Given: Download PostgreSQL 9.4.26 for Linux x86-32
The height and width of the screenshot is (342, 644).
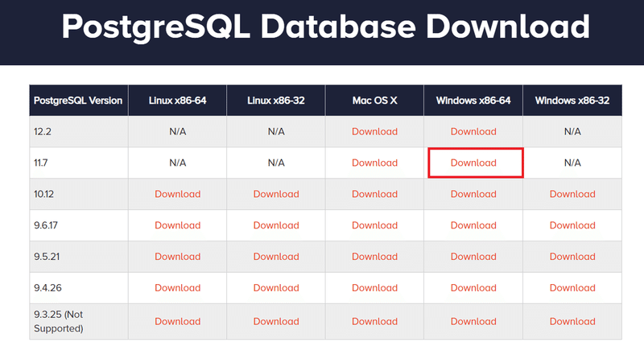Looking at the screenshot, I should point(276,288).
